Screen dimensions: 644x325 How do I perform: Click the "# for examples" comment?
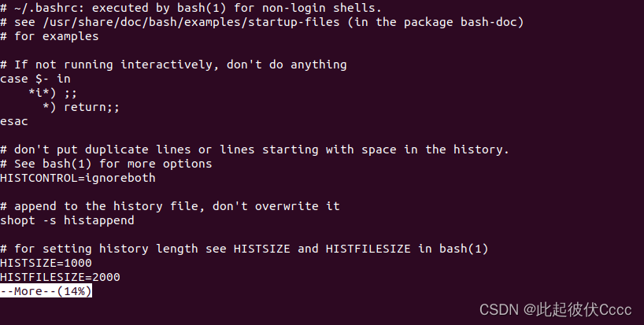pyautogui.click(x=50, y=36)
